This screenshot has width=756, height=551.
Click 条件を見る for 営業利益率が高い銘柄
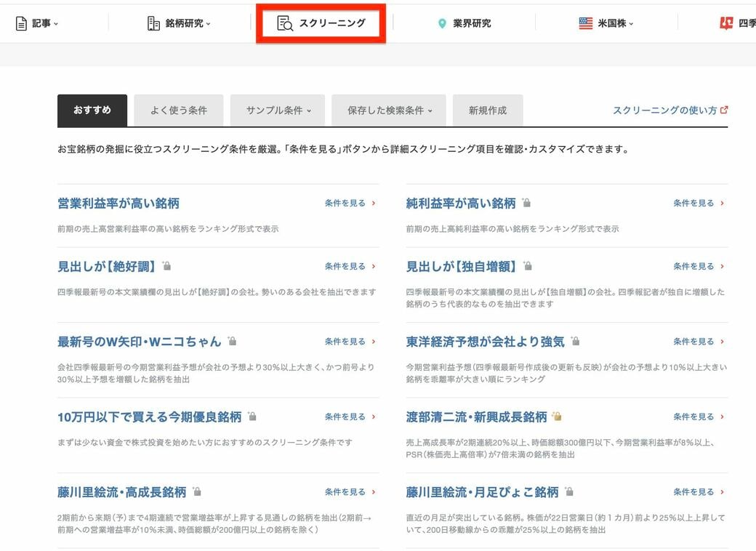pos(346,203)
